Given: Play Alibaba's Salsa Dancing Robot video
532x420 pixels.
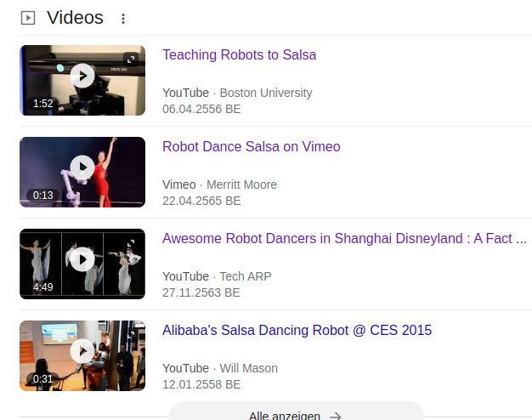Looking at the screenshot, I should pos(82,351).
